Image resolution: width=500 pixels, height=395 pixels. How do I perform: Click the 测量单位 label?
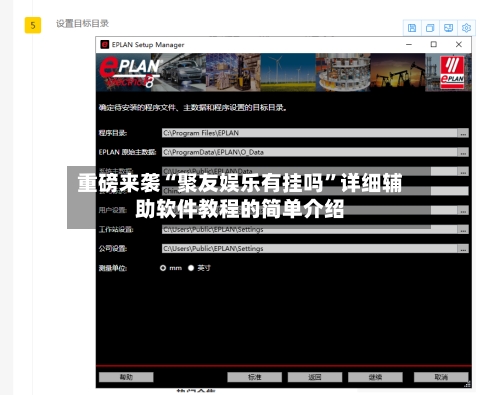[x=113, y=268]
